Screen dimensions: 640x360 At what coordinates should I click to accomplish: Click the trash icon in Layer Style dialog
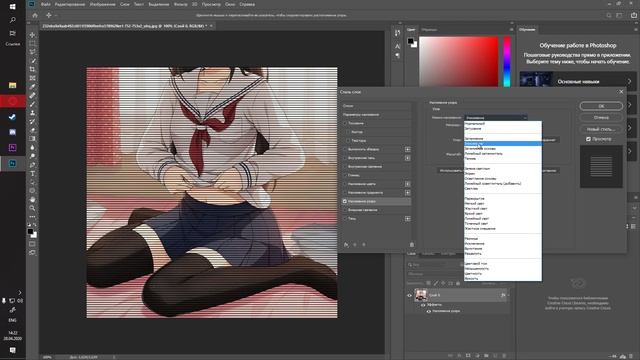pyautogui.click(x=411, y=244)
